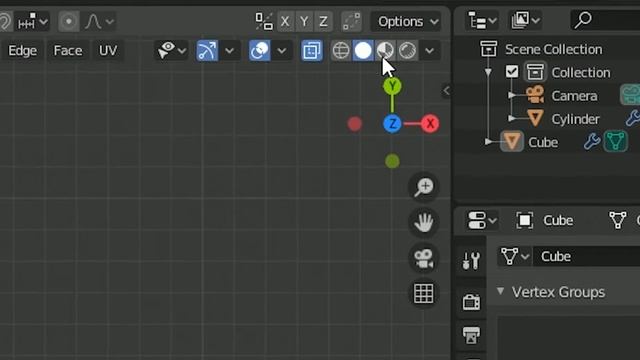Select Scene Collection in outliner
The height and width of the screenshot is (360, 640).
coord(553,49)
